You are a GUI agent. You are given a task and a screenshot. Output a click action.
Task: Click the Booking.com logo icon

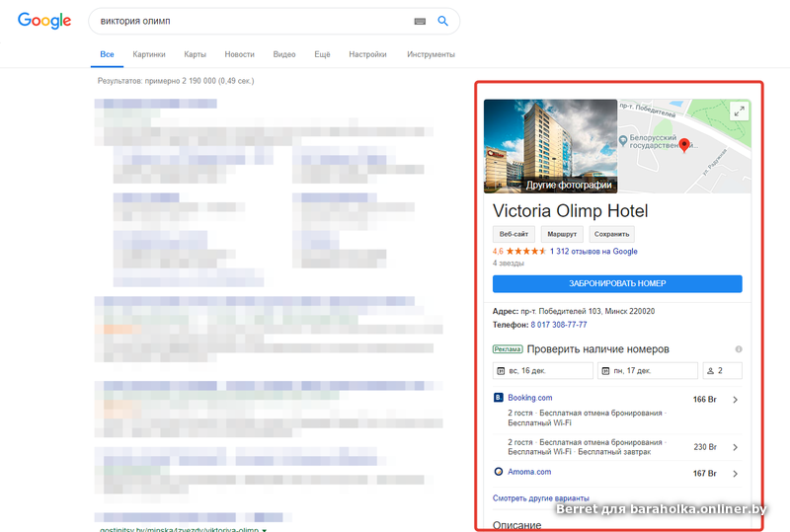tap(498, 398)
